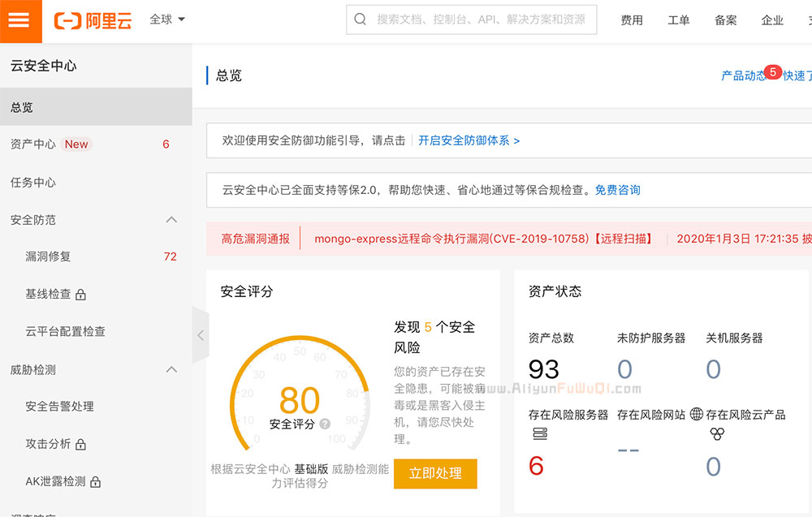This screenshot has height=517, width=812.
Task: Click the 存在风险云产品 count 0
Action: pos(714,467)
